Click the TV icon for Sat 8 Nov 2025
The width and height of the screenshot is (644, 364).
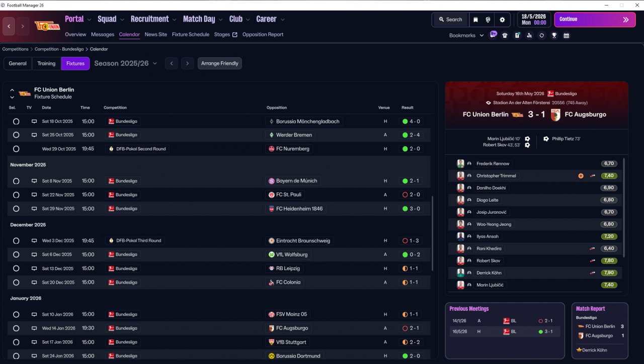pos(34,181)
